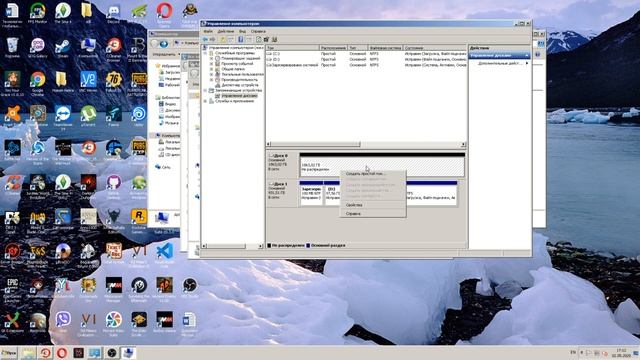Open 'Дополнительные действия' submenu arrow
The image size is (640, 360).
click(x=527, y=63)
